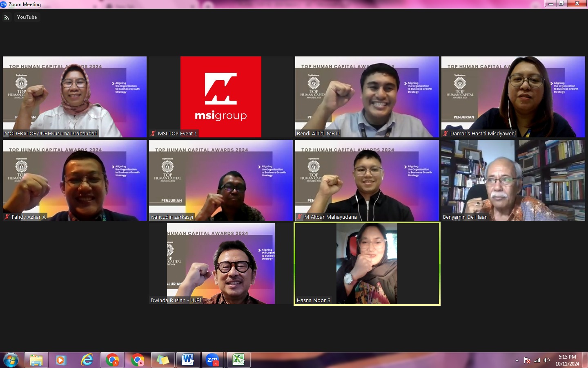This screenshot has width=588, height=368.
Task: Show hidden system tray icons arrow
Action: [517, 360]
